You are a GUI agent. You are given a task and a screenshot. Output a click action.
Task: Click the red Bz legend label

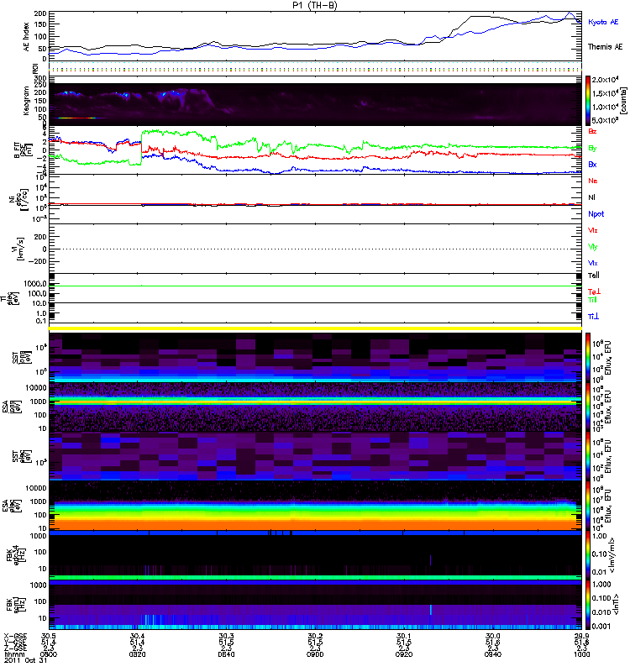pyautogui.click(x=593, y=132)
